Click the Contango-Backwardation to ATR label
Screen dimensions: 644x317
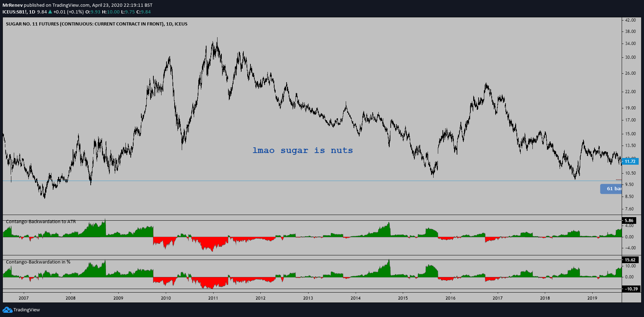41,222
